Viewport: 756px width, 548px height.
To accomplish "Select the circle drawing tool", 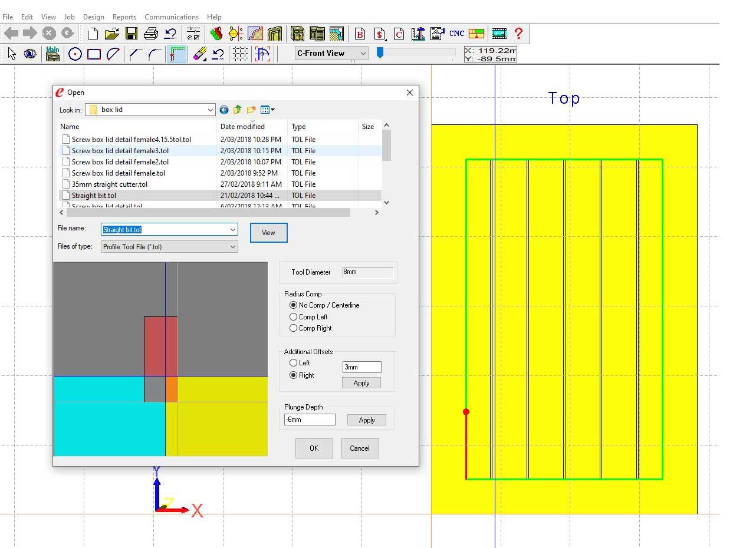I will 75,54.
